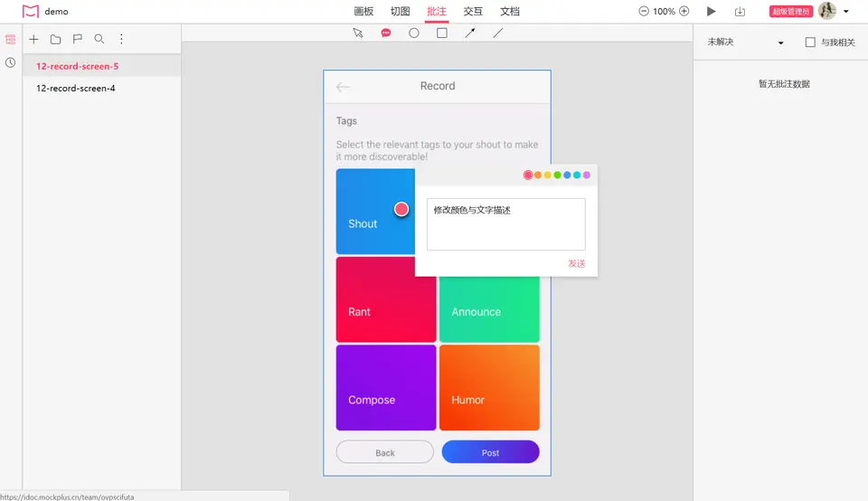This screenshot has width=868, height=501.
Task: Click the 100% zoom level value
Action: (664, 11)
